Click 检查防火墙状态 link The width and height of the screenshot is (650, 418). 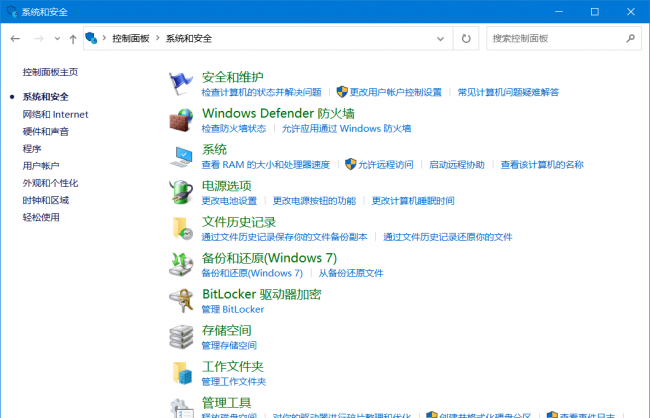coord(234,129)
